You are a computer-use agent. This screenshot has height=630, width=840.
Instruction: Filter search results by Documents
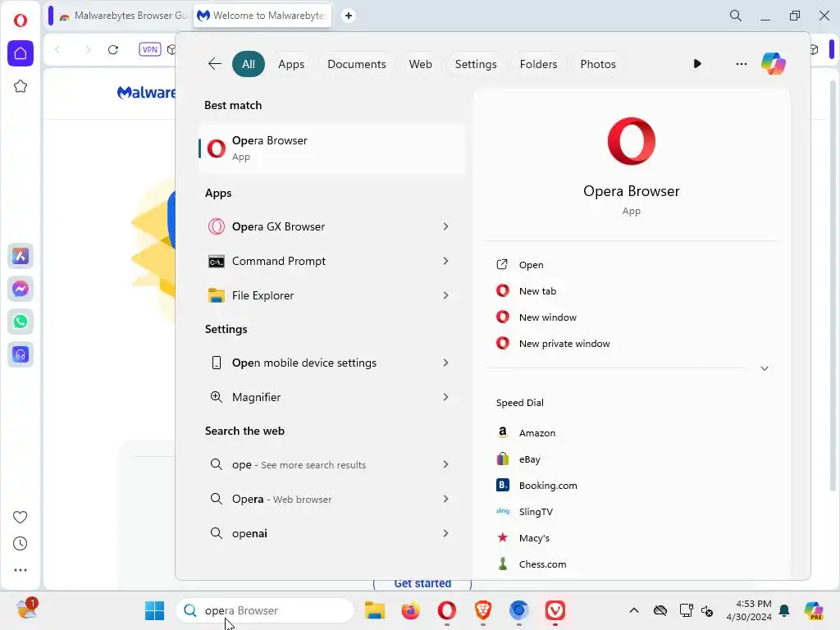tap(356, 64)
